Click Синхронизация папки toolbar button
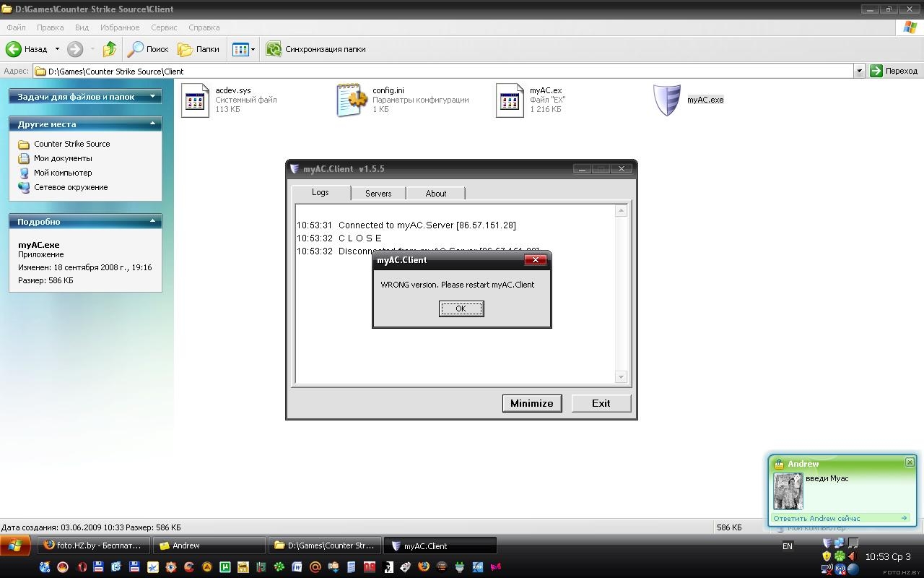Viewport: 924px width, 578px height. pyautogui.click(x=315, y=49)
